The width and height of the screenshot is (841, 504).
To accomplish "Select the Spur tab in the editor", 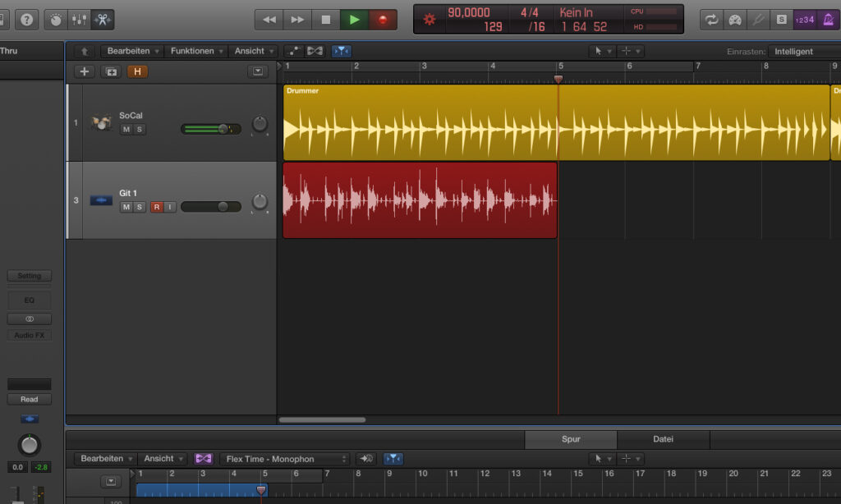I will pyautogui.click(x=571, y=439).
